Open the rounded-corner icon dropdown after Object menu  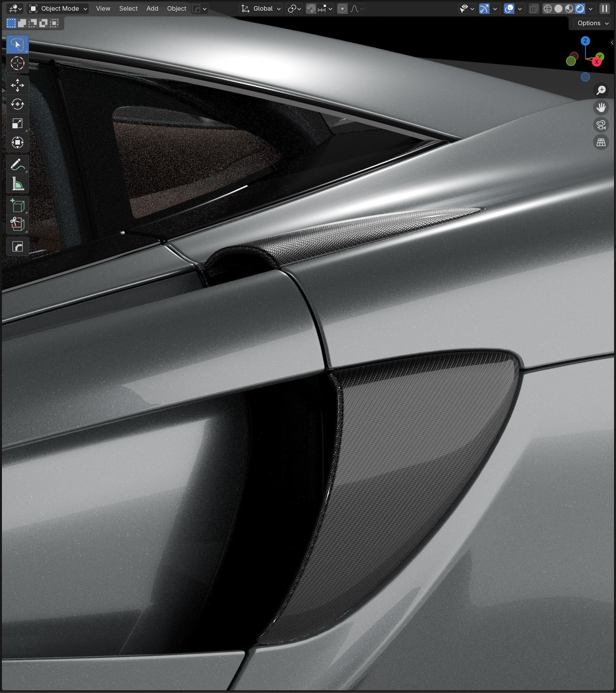pos(200,8)
